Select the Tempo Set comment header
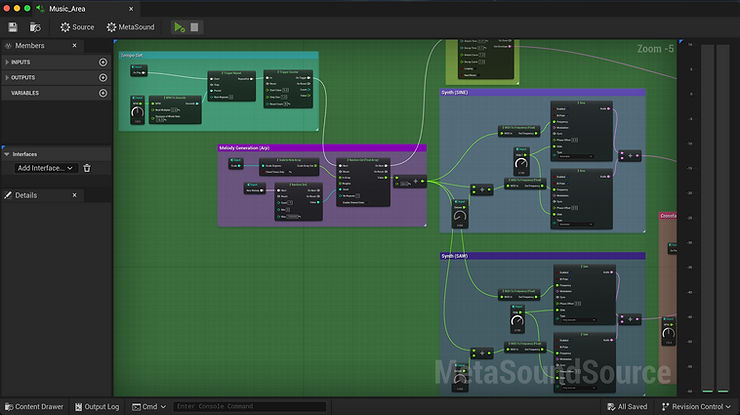The height and width of the screenshot is (415, 740). (x=219, y=55)
